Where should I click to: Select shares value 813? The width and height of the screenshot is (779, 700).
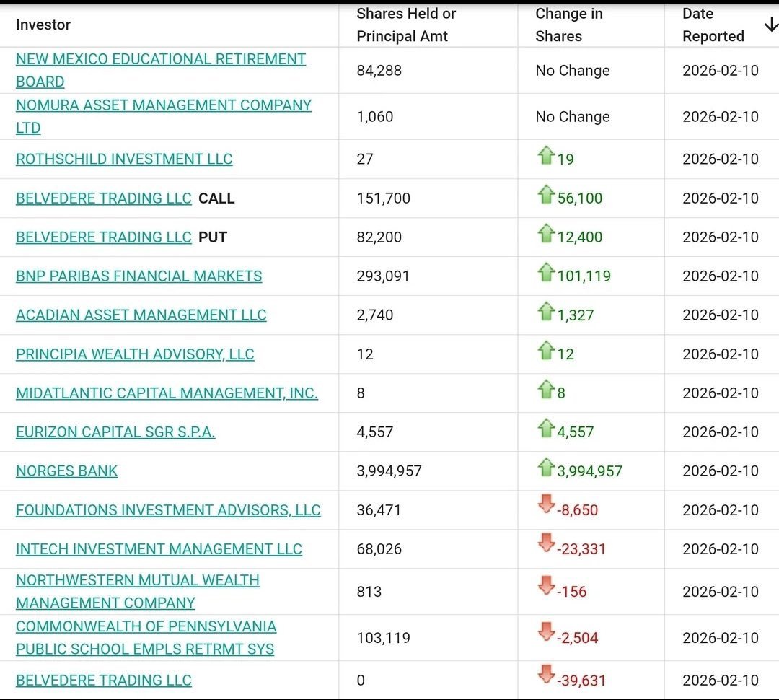pos(369,592)
